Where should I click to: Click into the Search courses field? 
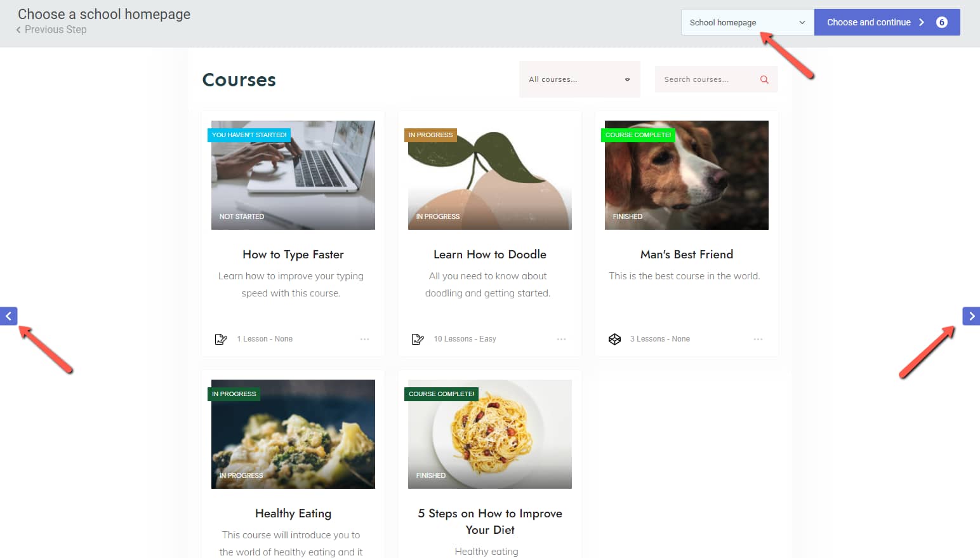tap(708, 79)
